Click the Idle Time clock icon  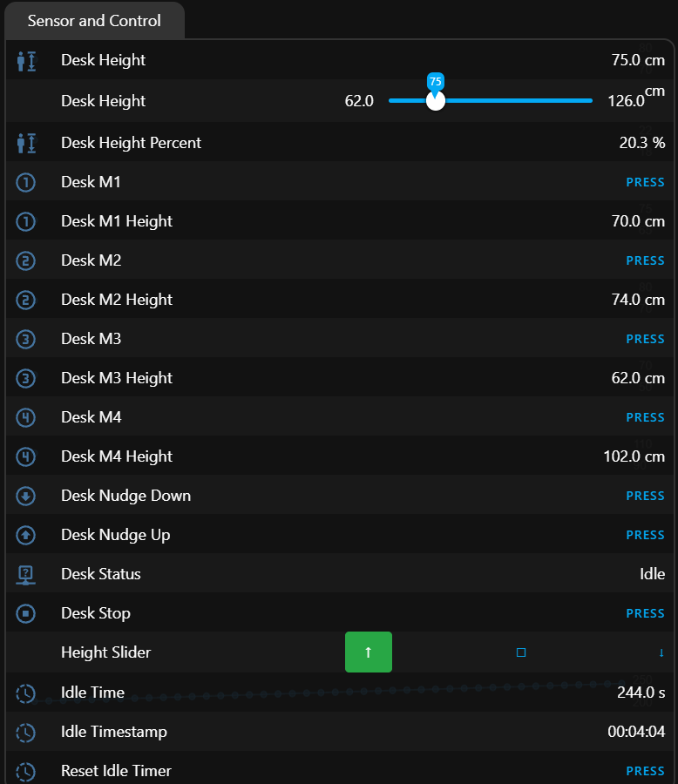tap(26, 693)
